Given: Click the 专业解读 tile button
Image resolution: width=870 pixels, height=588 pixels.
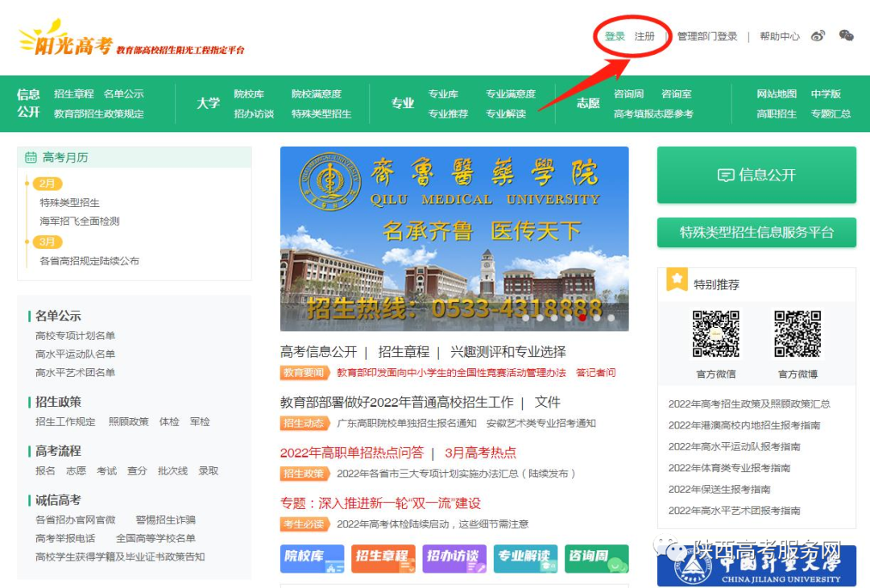Looking at the screenshot, I should click(525, 558).
